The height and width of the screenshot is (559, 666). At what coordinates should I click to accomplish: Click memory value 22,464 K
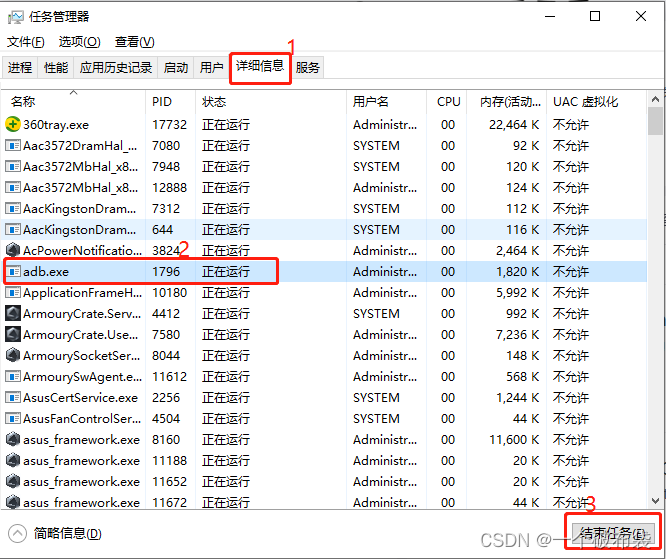[x=514, y=124]
